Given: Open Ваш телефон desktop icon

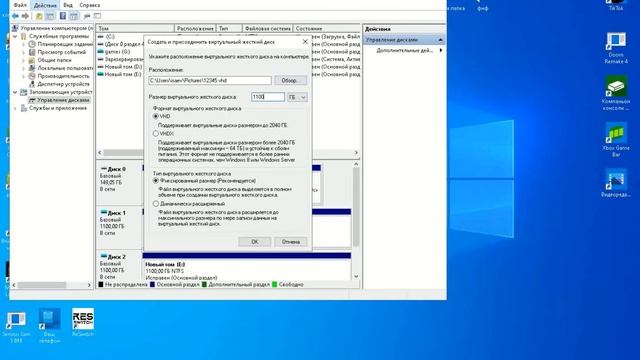Looking at the screenshot, I should 49,325.
